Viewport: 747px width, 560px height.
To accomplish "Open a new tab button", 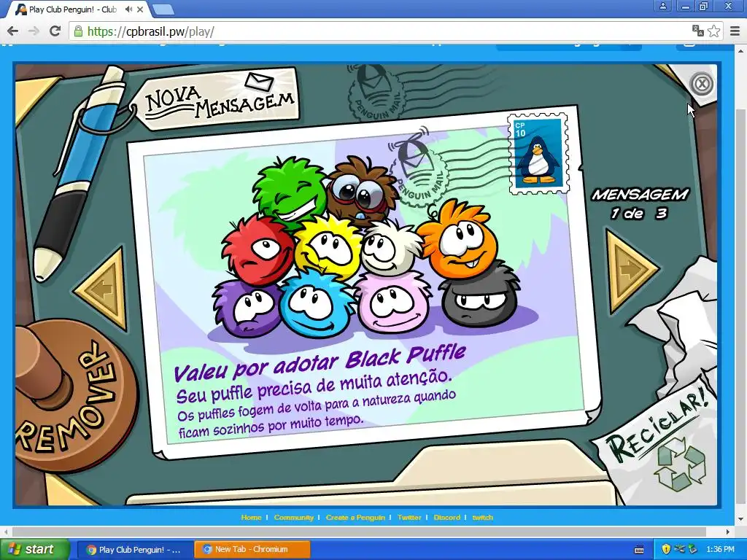I will (x=163, y=9).
